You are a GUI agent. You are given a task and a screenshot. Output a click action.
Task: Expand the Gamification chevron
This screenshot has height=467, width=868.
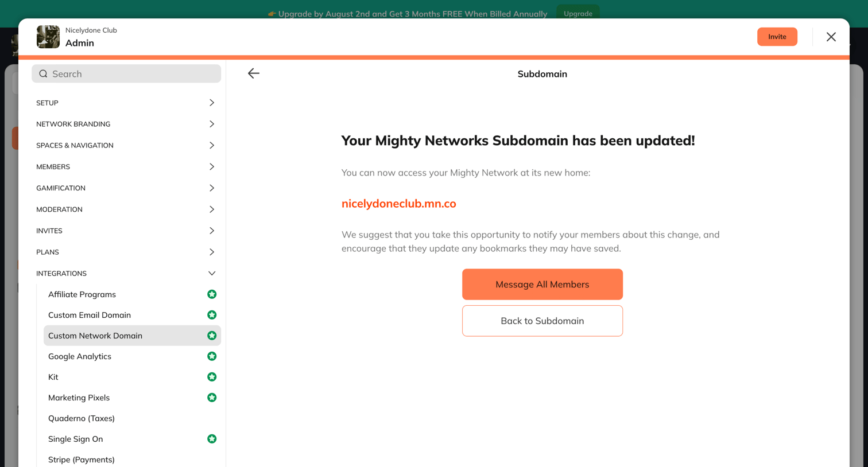212,188
